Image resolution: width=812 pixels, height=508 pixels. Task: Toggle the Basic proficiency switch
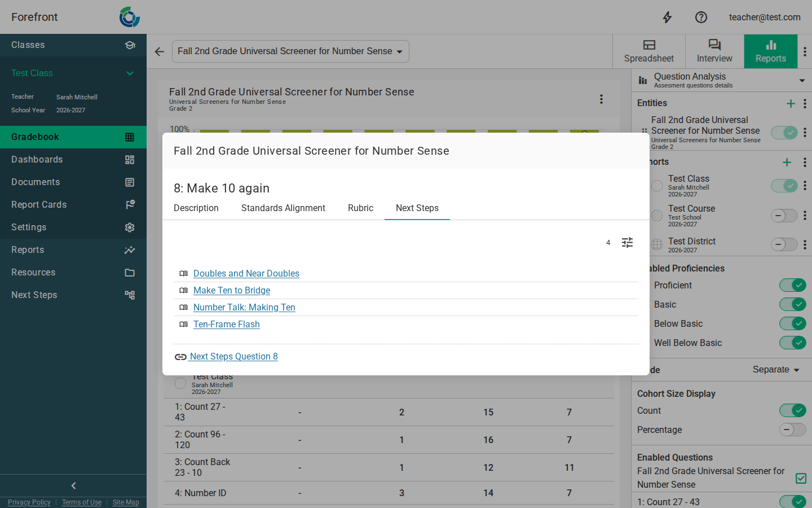[x=792, y=304]
